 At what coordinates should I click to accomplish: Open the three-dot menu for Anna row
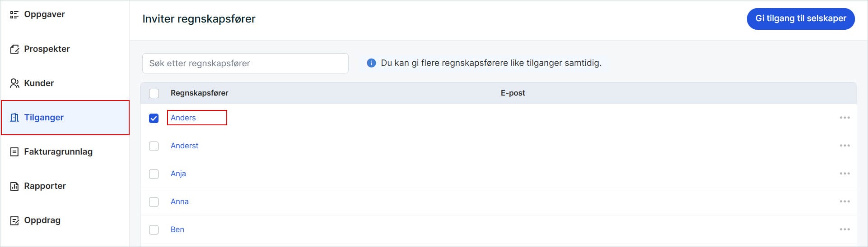[x=845, y=201]
